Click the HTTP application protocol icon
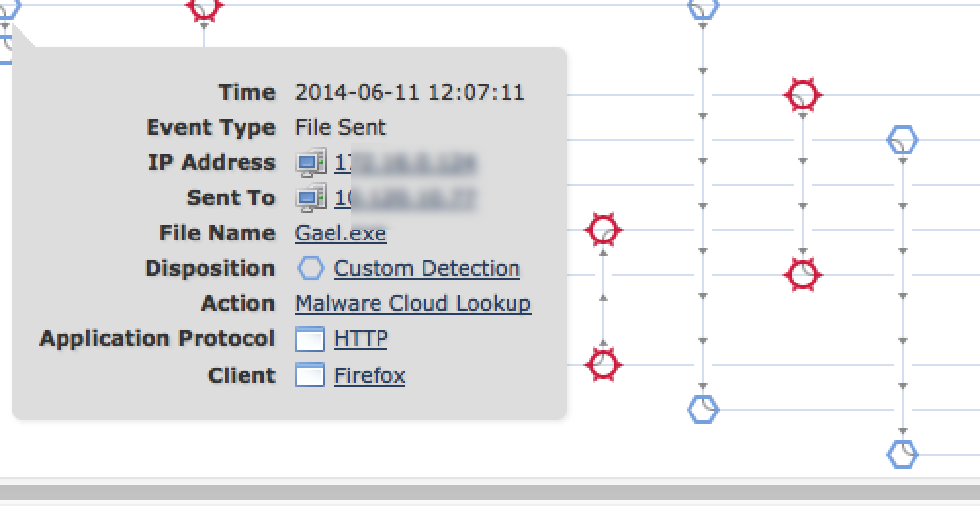Viewport: 980px width, 522px height. tap(310, 339)
